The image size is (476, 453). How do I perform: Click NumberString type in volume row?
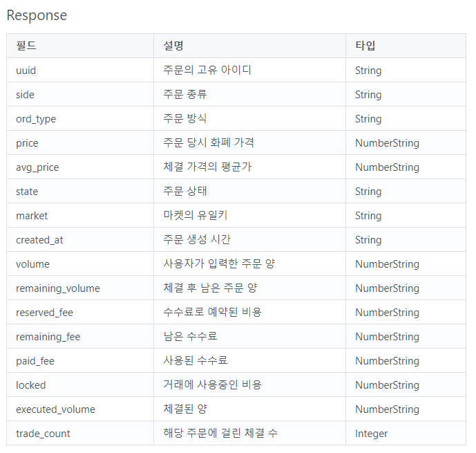[x=387, y=264]
